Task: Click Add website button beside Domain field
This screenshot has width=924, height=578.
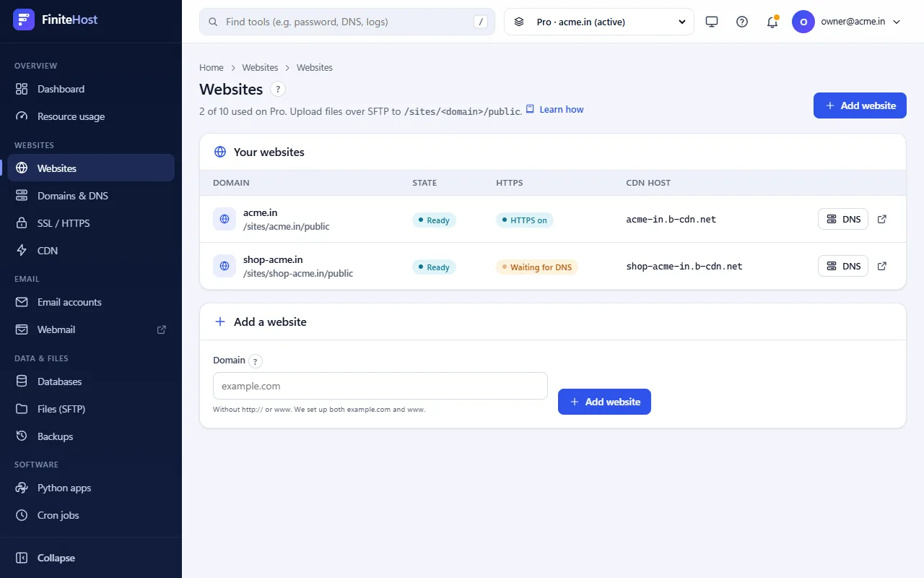Action: [x=604, y=402]
